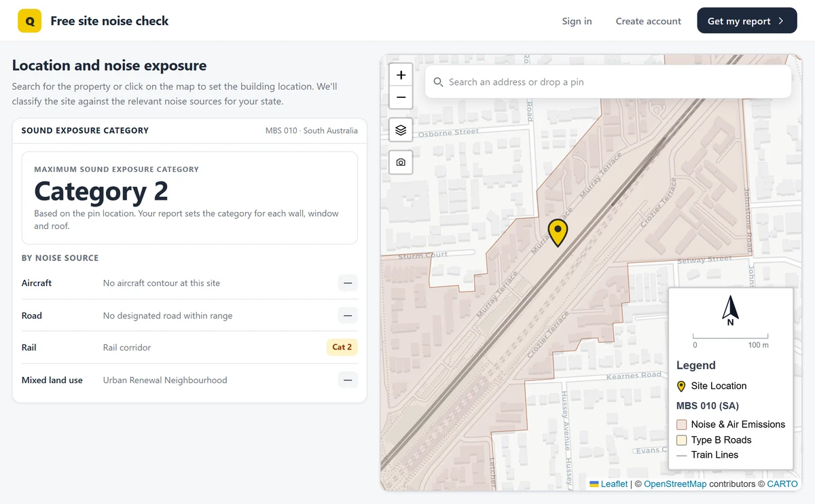Viewport: 815px width, 504px height.
Task: Click the Cat 2 badge for Rail
Action: (342, 347)
